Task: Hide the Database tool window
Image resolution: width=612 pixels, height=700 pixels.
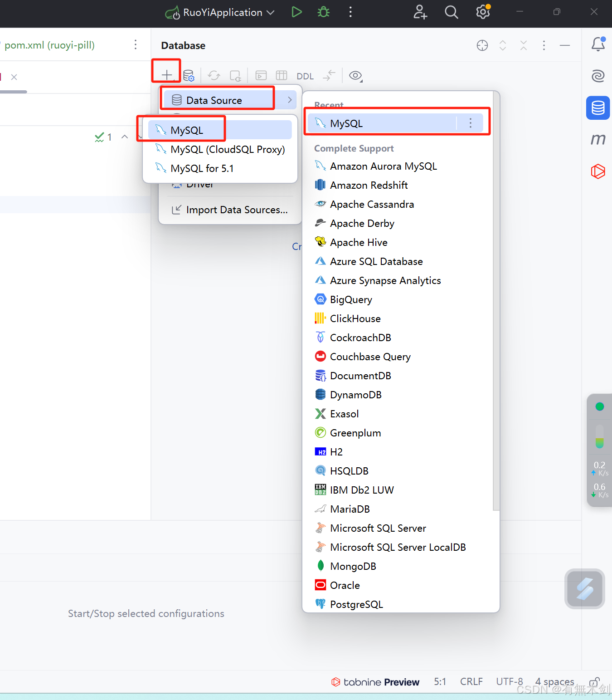Action: pos(565,45)
